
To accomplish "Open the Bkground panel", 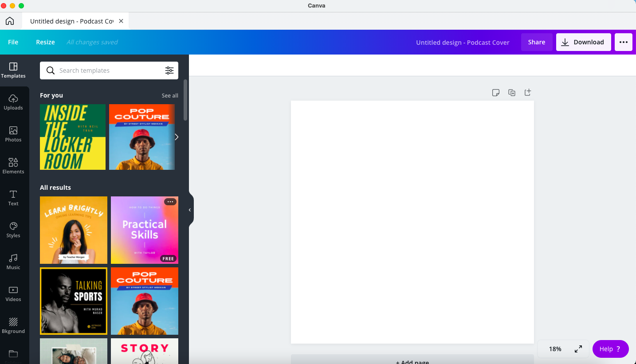I will (x=13, y=325).
